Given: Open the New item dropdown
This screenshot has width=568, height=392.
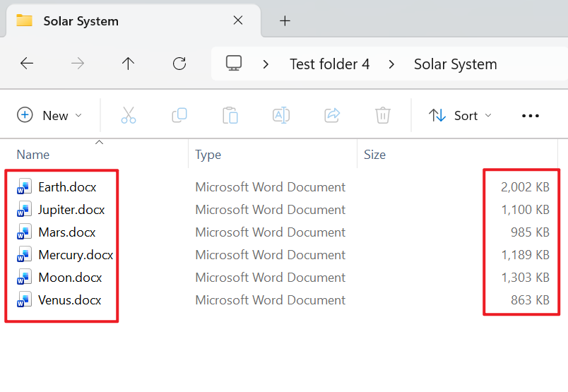Looking at the screenshot, I should point(49,115).
